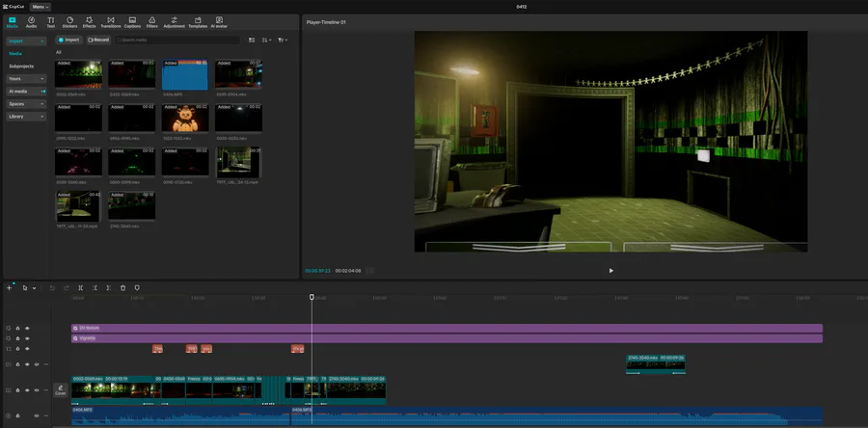The height and width of the screenshot is (428, 868).
Task: Open the Stickers panel
Action: [x=69, y=21]
